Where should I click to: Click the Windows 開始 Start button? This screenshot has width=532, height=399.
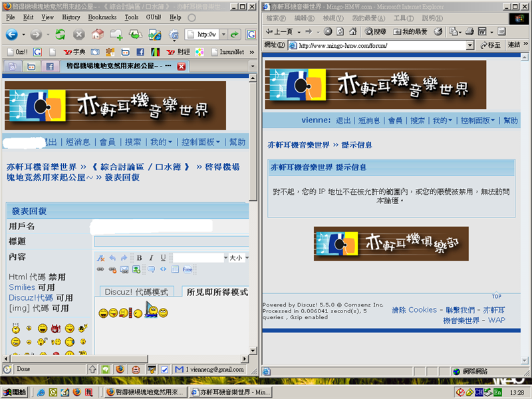coord(15,392)
